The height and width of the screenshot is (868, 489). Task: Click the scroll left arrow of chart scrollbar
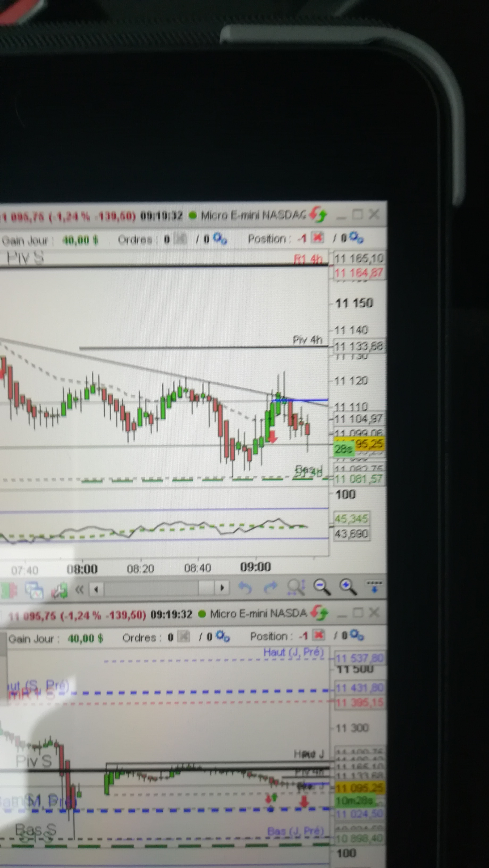point(96,589)
